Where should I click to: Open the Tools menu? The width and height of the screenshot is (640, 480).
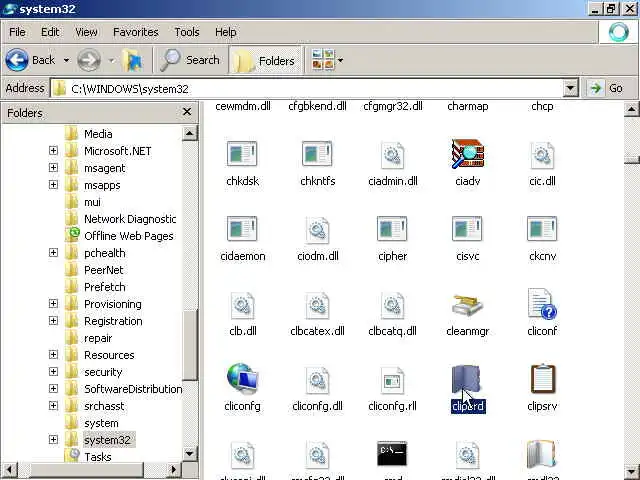click(x=187, y=32)
